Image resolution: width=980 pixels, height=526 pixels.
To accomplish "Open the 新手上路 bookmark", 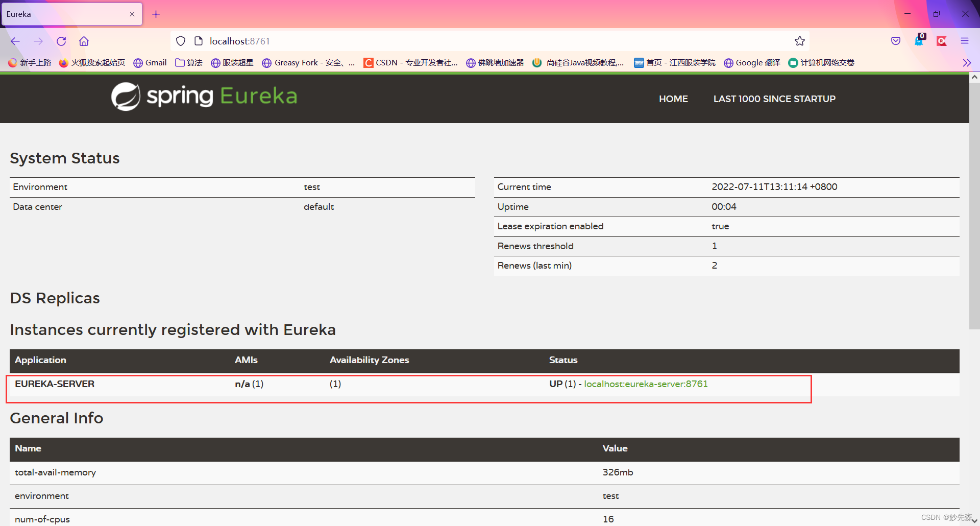I will [x=30, y=63].
